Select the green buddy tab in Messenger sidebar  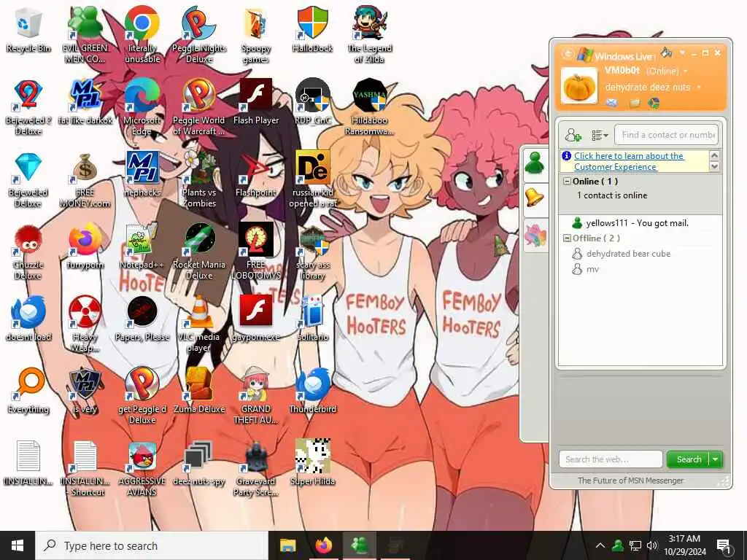(535, 163)
